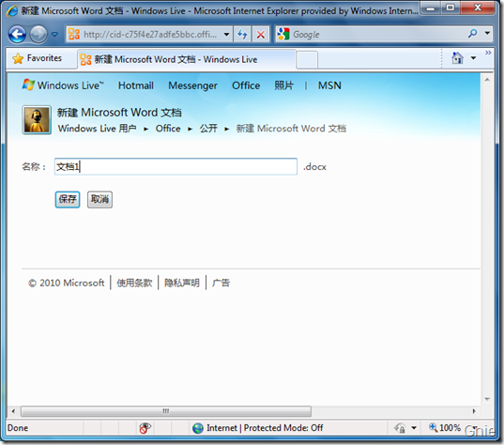The width and height of the screenshot is (504, 445).
Task: Open the 使用条款 footer link
Action: 134,283
